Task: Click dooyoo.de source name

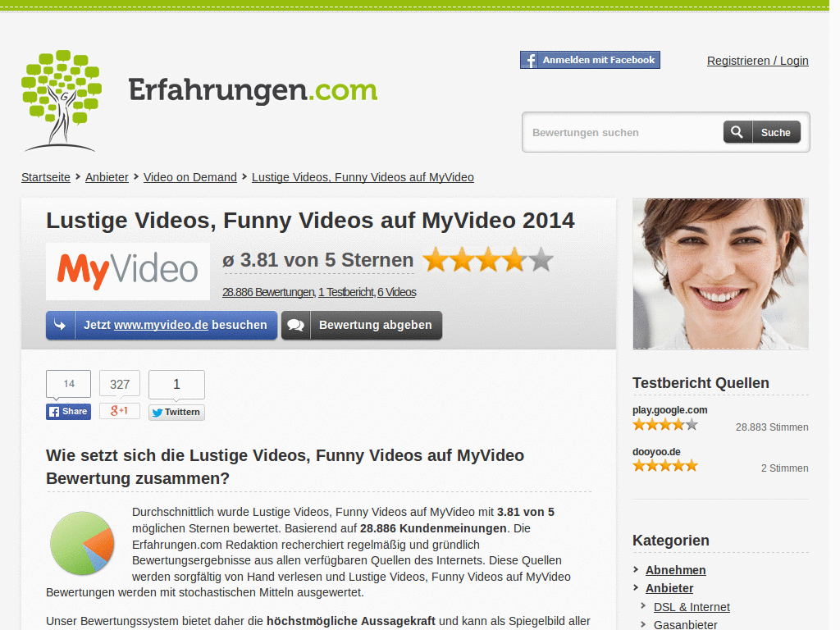Action: click(656, 452)
